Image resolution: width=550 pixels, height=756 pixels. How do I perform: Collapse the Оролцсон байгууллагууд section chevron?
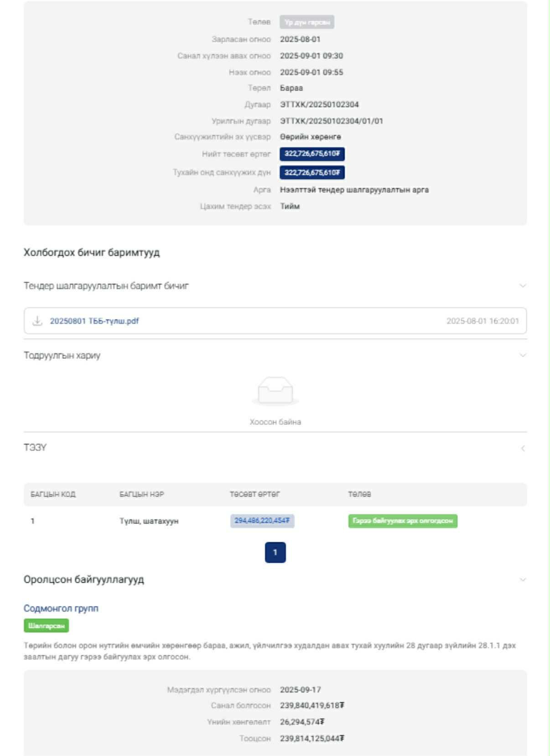[523, 580]
